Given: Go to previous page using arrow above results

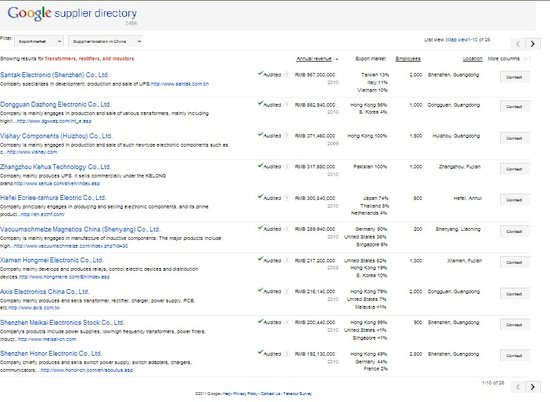Looking at the screenshot, I should 518,44.
